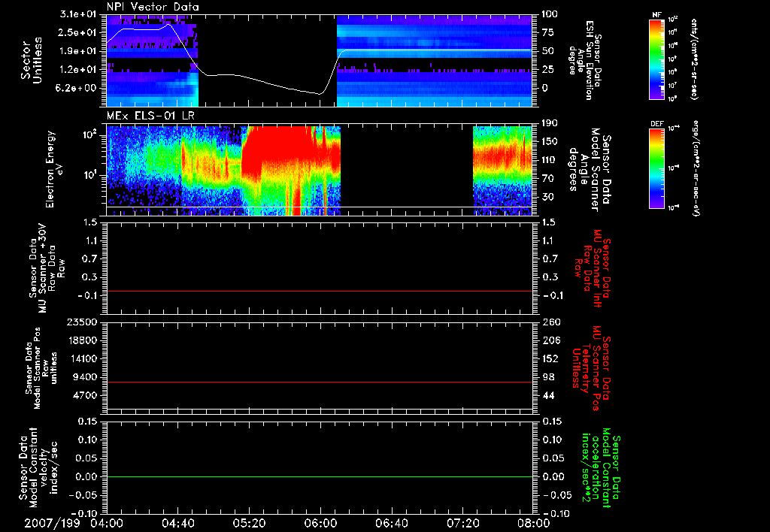The height and width of the screenshot is (532, 770).
Task: Click the 08:00 time axis label
Action: click(534, 523)
